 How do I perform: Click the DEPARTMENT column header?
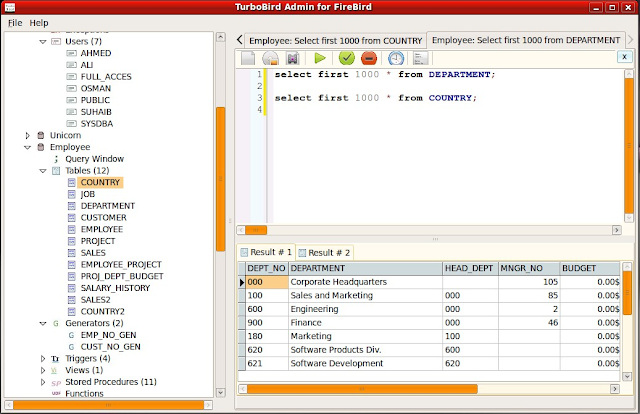[365, 268]
